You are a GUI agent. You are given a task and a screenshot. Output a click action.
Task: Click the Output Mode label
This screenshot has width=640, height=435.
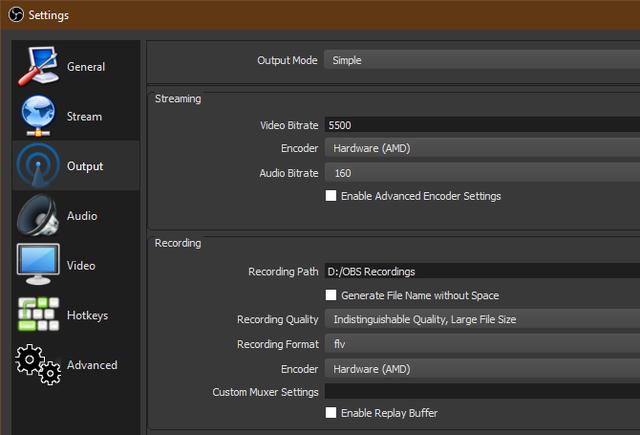(x=287, y=60)
